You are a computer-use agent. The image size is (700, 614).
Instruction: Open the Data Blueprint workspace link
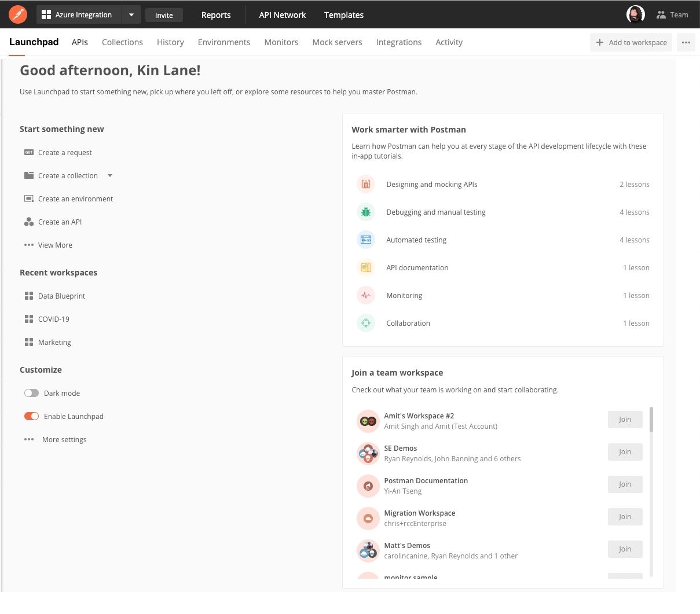61,296
